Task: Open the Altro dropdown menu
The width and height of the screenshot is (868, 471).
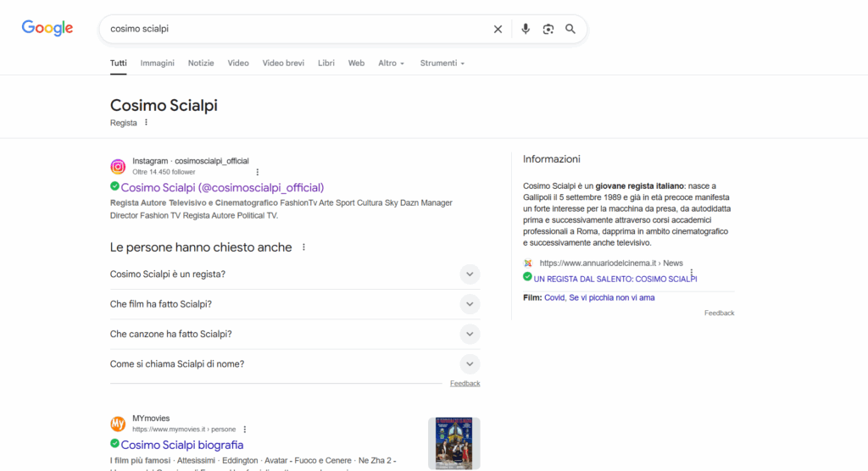Action: click(391, 64)
